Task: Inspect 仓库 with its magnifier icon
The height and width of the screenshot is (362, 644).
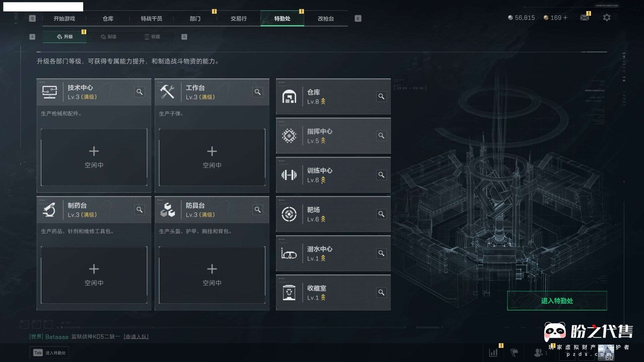Action: (381, 97)
